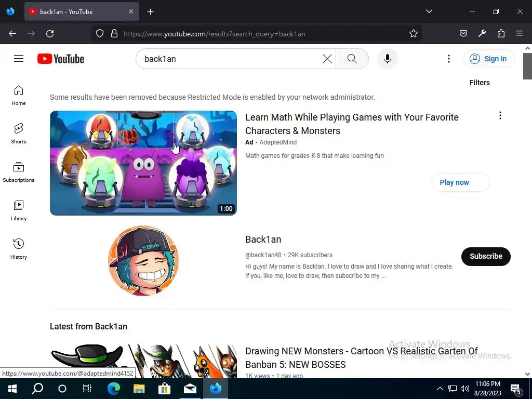Run search with the magnifier button
This screenshot has height=399, width=532.
(x=352, y=59)
